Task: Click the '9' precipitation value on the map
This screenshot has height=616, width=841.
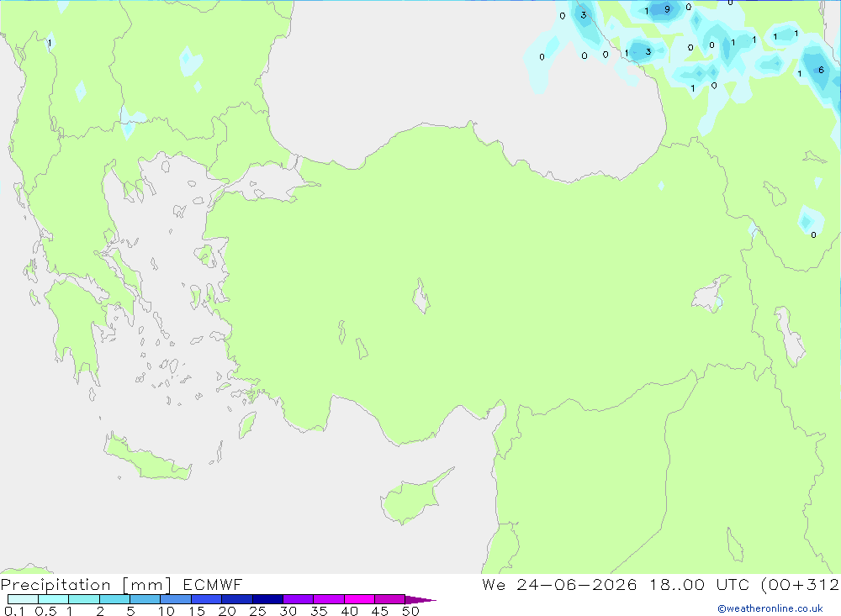Action: (667, 9)
